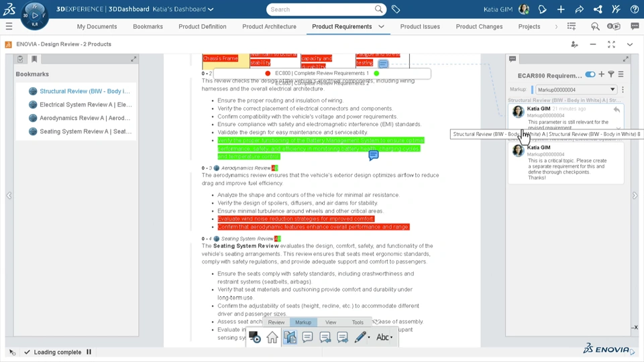644x362 pixels.
Task: Open the markup three-dot options menu
Action: (623, 89)
